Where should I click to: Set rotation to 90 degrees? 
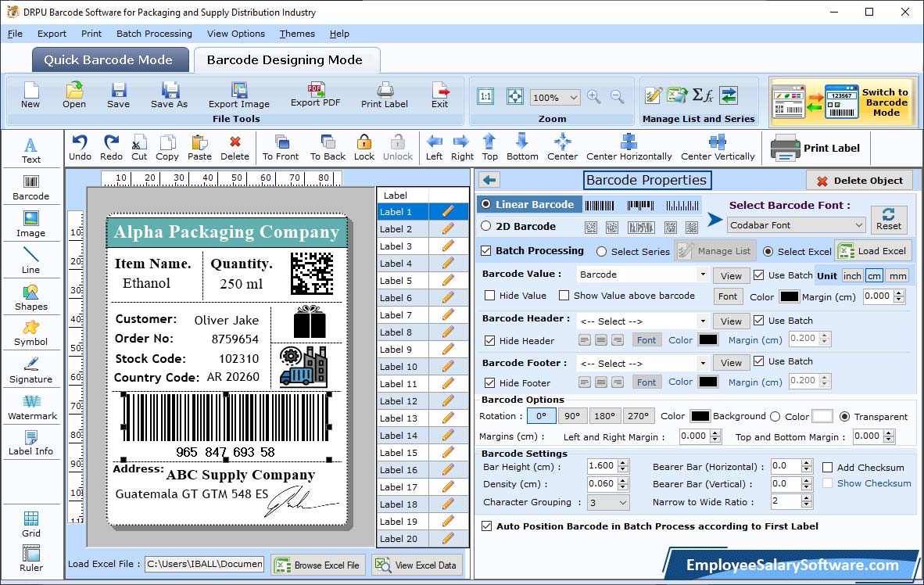571,416
